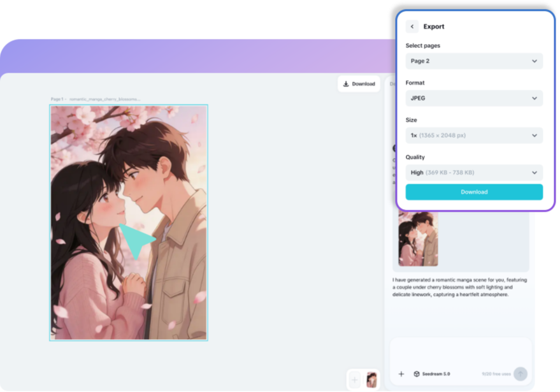This screenshot has width=560, height=392.
Task: Go back from the Export panel
Action: [412, 26]
